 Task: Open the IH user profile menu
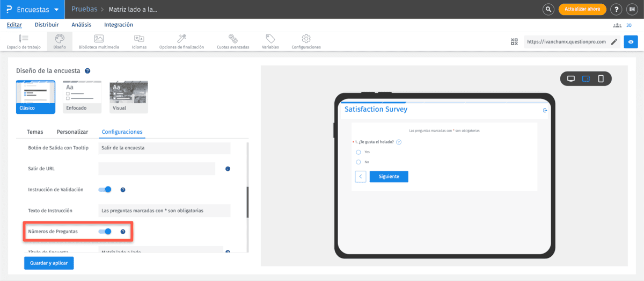tap(632, 9)
